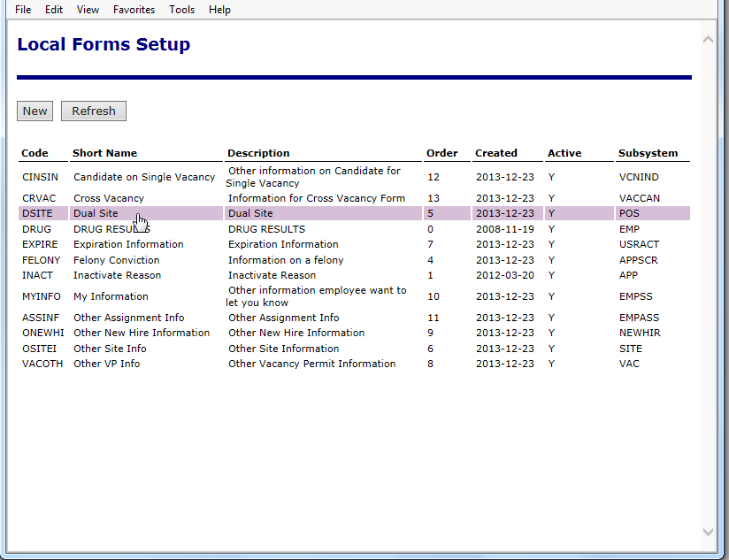Open the File menu
The width and height of the screenshot is (729, 560).
[x=23, y=10]
